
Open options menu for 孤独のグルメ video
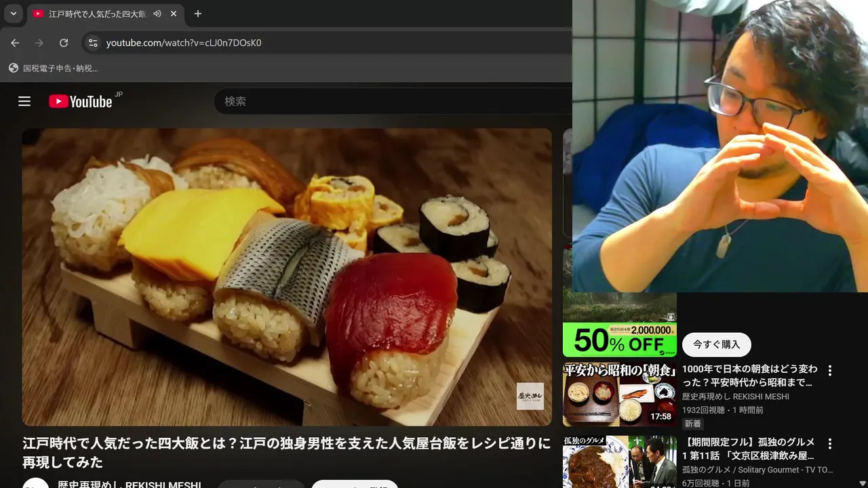click(x=829, y=443)
